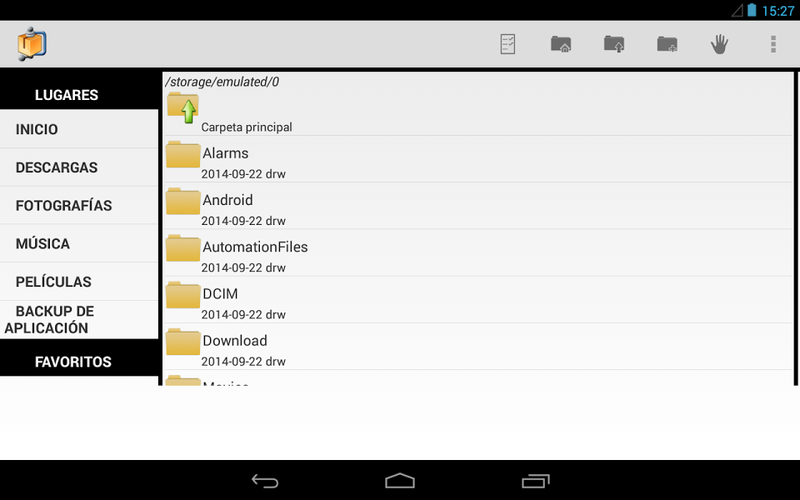This screenshot has height=500, width=800.
Task: Go to home folder via toolbar icon
Action: pos(561,44)
